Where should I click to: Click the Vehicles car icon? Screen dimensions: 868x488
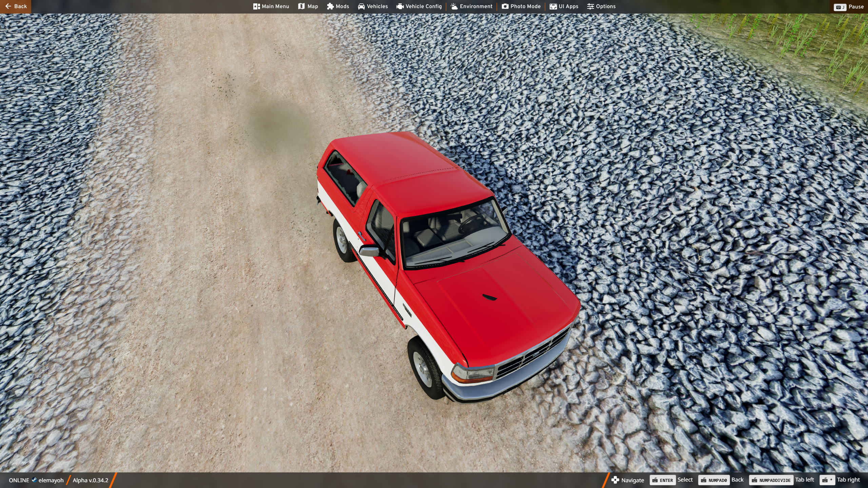361,6
